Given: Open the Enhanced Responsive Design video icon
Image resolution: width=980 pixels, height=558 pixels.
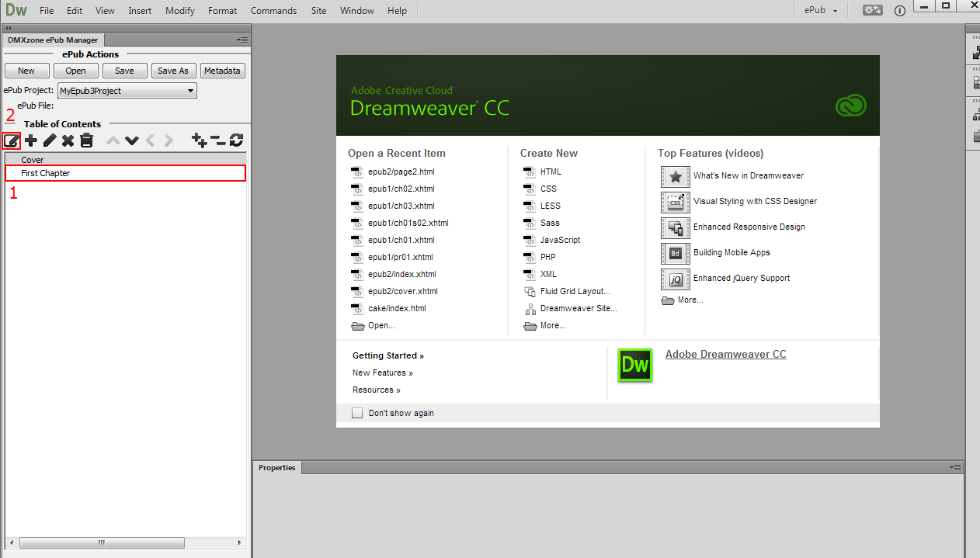Looking at the screenshot, I should (675, 227).
